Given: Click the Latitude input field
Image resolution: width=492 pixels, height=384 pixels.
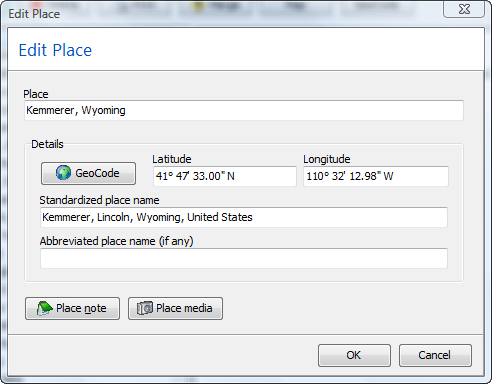Looking at the screenshot, I should coord(225,176).
